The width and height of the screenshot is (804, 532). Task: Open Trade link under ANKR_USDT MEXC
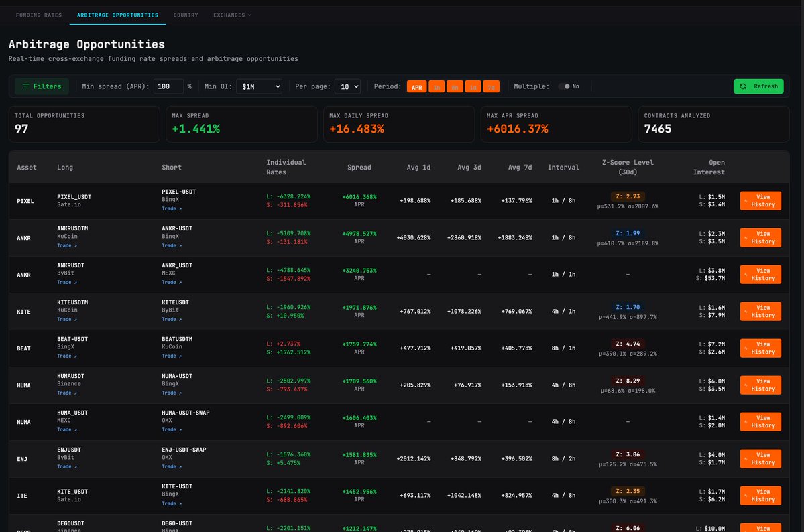[x=171, y=282]
